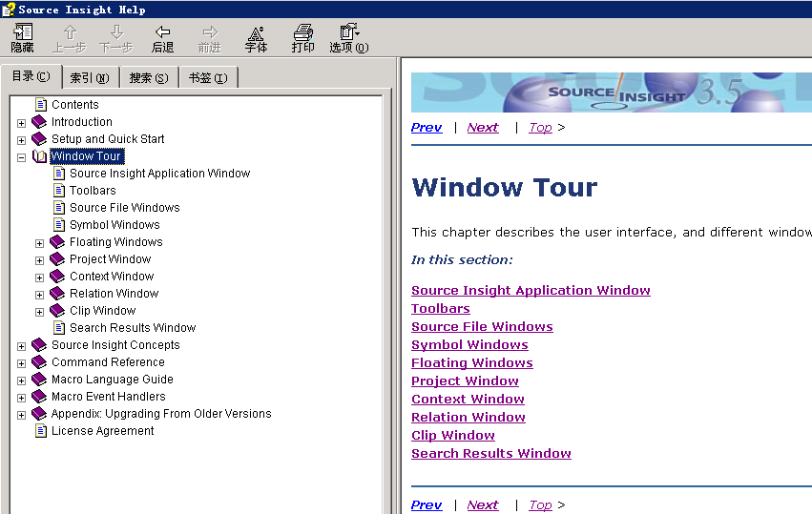This screenshot has height=514, width=812.
Task: Follow the bottom Prev link
Action: tap(427, 504)
